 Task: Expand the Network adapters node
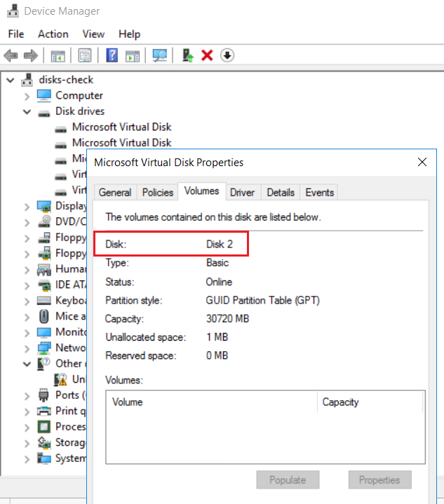coord(27,348)
